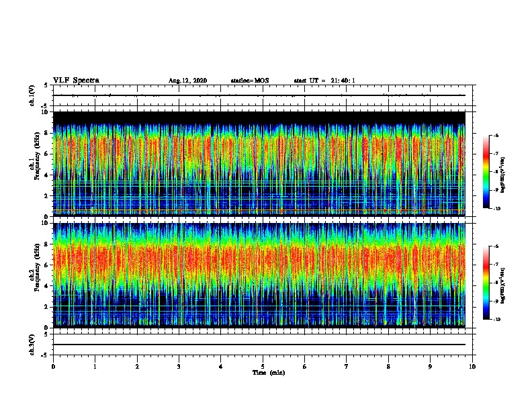Click the ch.2 spectrogram panel

pyautogui.click(x=259, y=275)
